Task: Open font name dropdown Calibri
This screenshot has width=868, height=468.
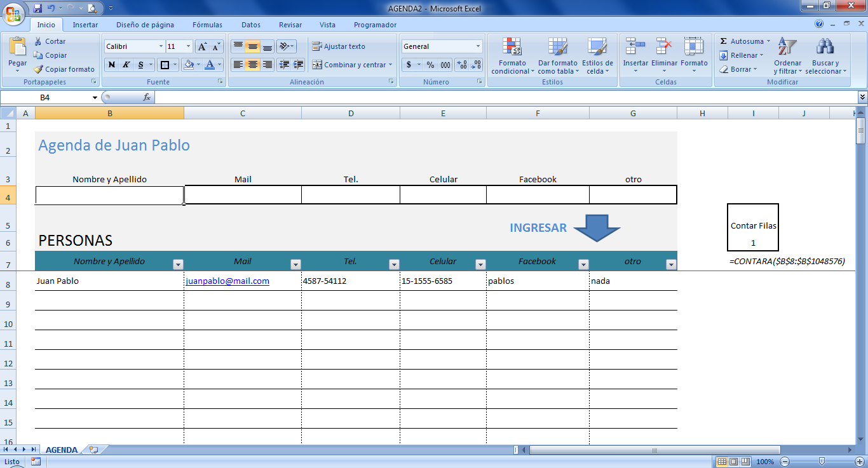Action: (x=161, y=46)
